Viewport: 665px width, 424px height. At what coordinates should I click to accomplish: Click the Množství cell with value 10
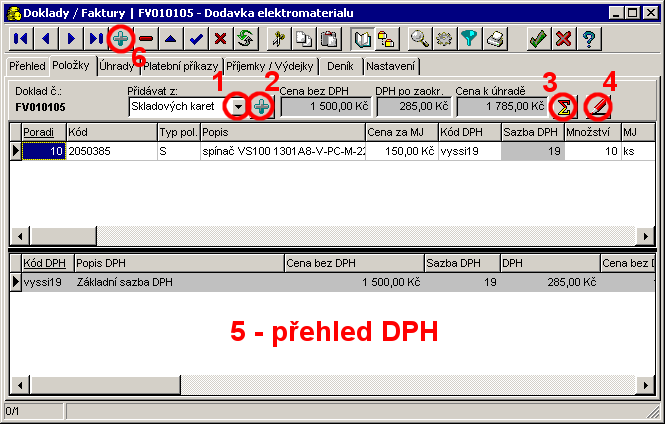click(590, 150)
